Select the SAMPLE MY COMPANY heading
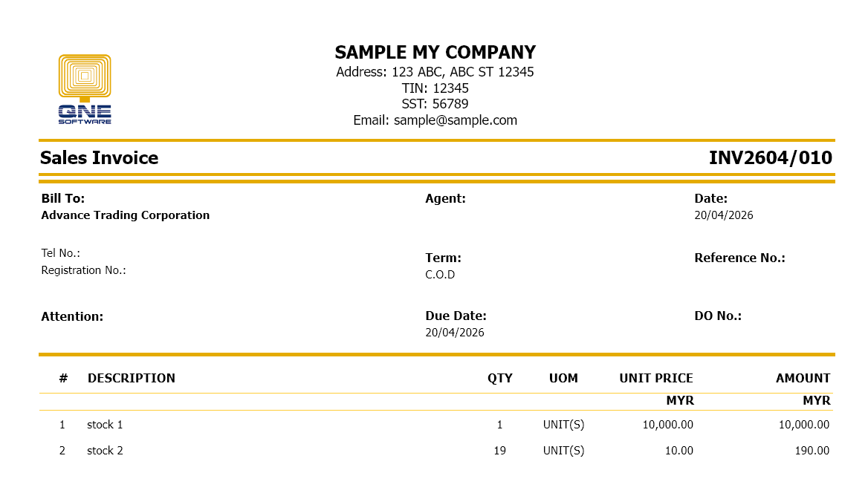Image resolution: width=868 pixels, height=496 pixels. pyautogui.click(x=435, y=53)
